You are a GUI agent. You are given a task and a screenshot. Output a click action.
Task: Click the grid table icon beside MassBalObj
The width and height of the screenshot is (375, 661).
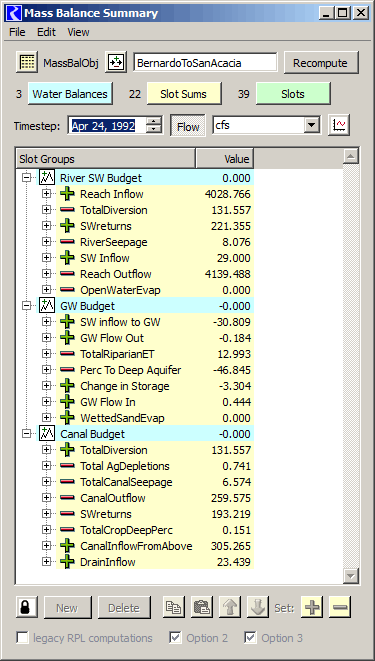click(x=27, y=63)
